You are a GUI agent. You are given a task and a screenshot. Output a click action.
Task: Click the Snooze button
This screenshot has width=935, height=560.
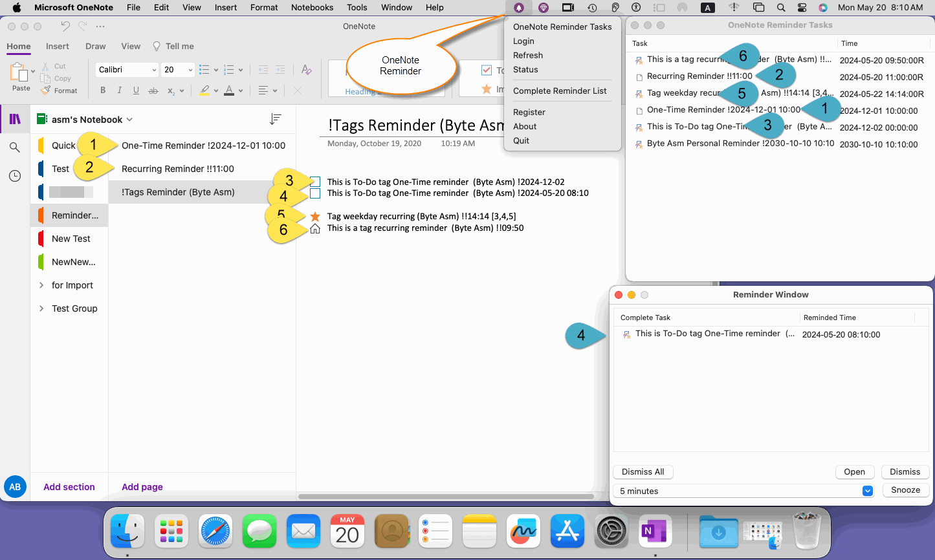click(x=905, y=490)
